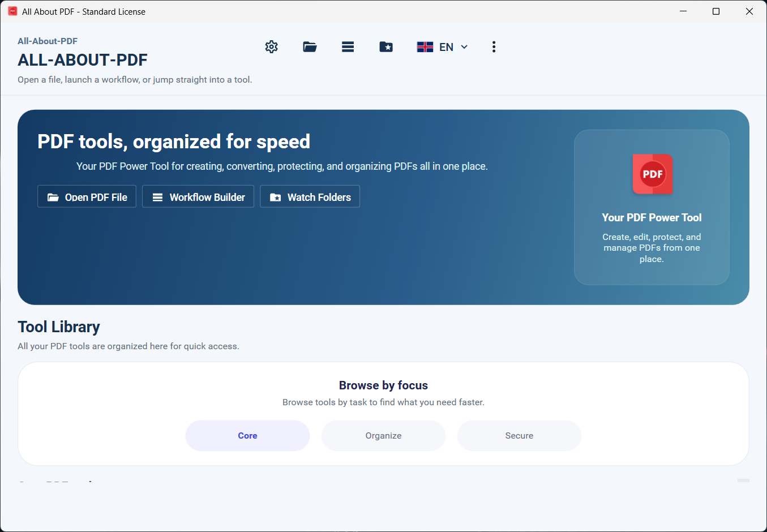Click the ALL-ABOUT-PDF page title
This screenshot has width=767, height=532.
point(83,60)
